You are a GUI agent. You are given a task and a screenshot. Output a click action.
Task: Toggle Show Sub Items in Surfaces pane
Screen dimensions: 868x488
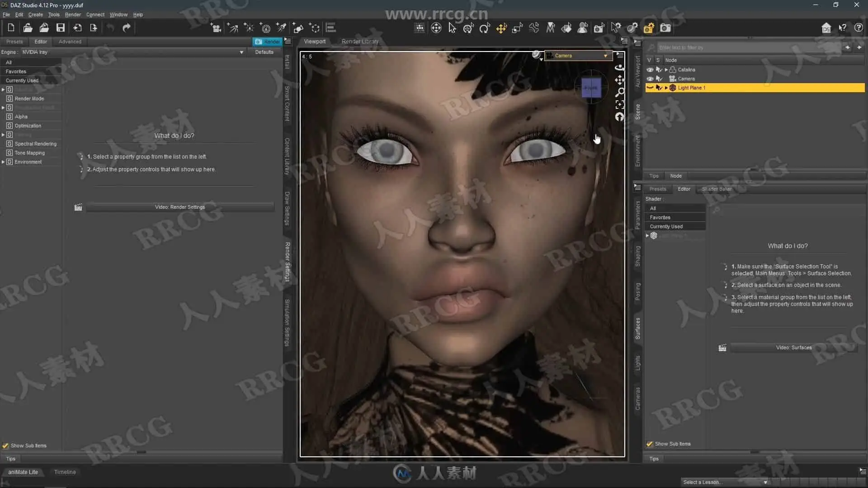[650, 444]
